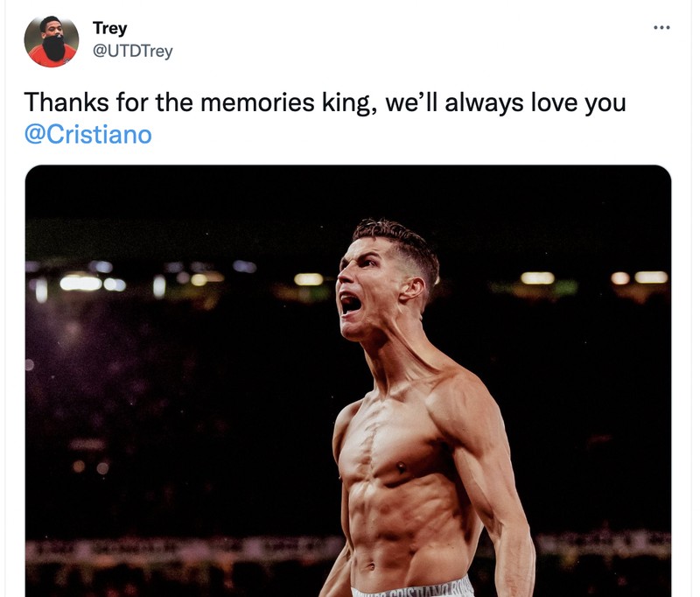Click Ronaldo's face in the image

pyautogui.click(x=376, y=289)
